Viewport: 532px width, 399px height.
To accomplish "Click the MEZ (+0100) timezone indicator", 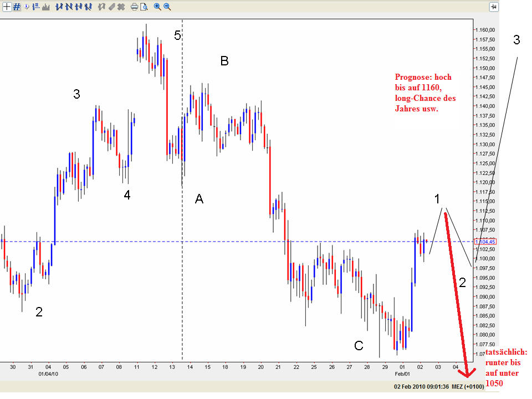I will [x=468, y=386].
